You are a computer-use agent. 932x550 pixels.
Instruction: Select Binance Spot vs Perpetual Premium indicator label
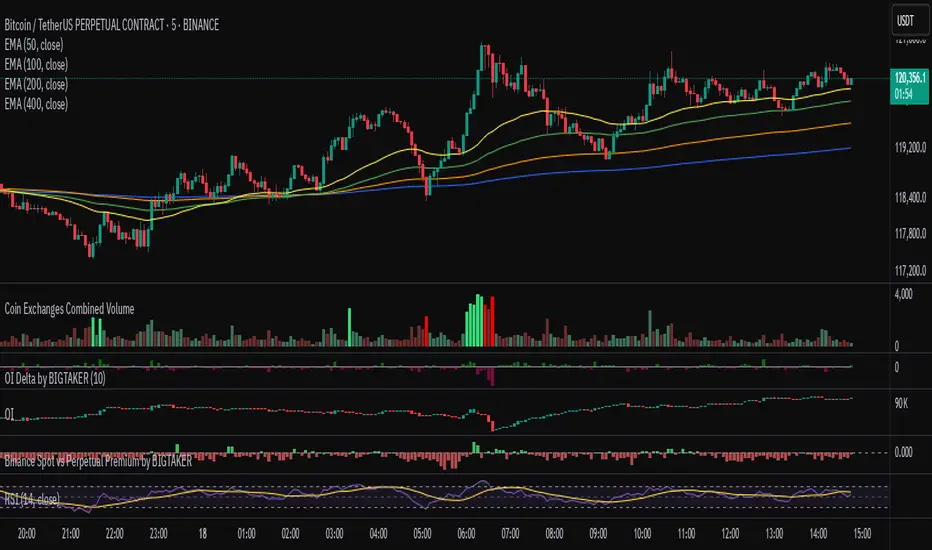coord(98,461)
